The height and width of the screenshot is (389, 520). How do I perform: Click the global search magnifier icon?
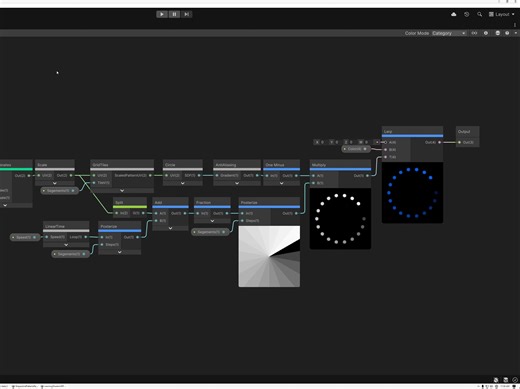(479, 14)
